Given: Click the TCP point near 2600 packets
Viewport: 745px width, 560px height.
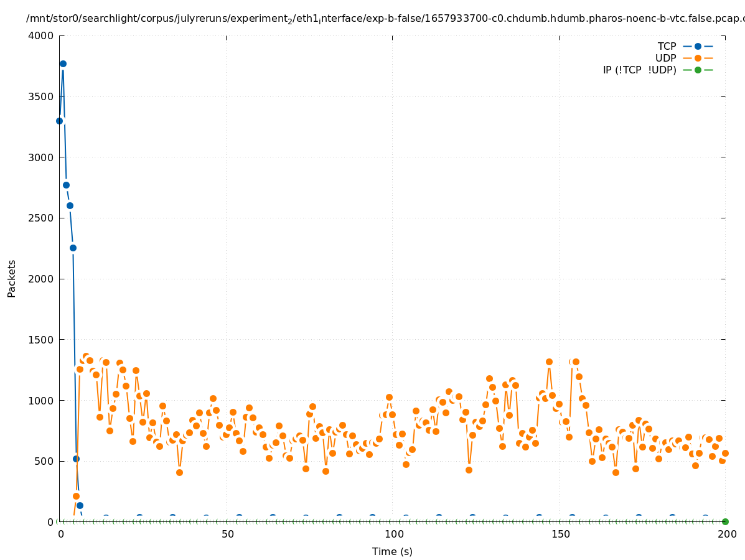Looking at the screenshot, I should (70, 205).
